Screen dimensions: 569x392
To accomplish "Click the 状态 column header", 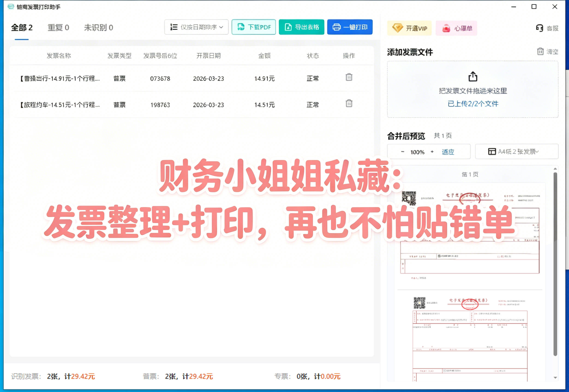I will click(x=313, y=56).
